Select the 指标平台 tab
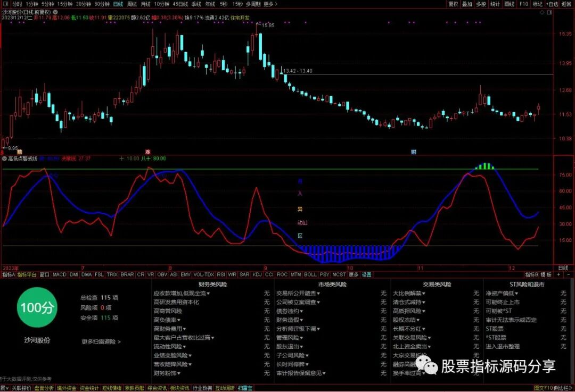 coord(27,274)
